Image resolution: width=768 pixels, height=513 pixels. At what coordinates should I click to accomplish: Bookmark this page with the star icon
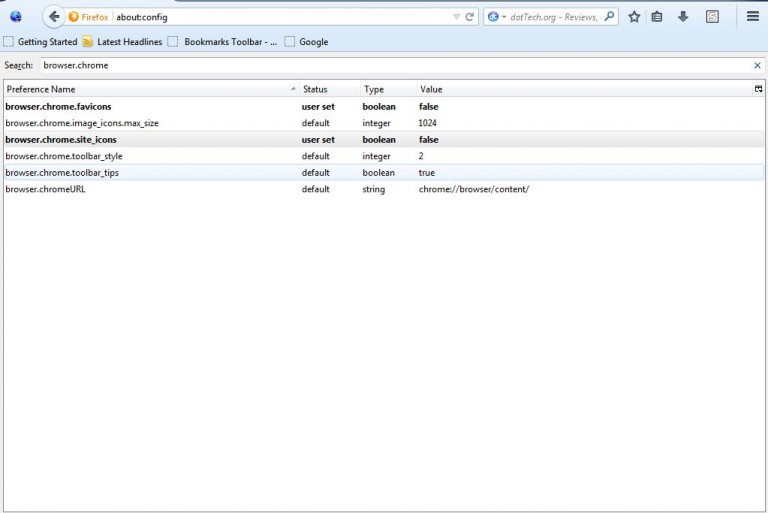pyautogui.click(x=634, y=17)
